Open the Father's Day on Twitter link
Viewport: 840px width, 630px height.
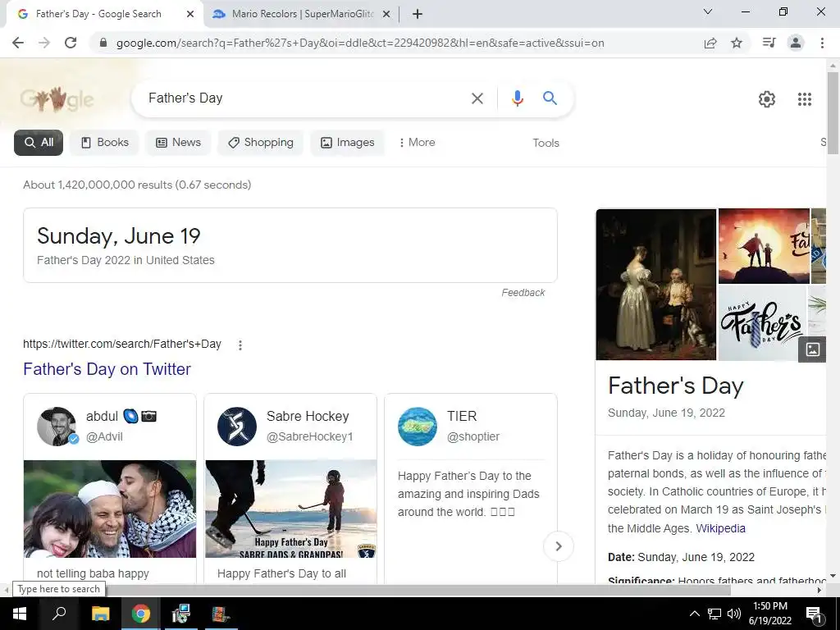click(x=107, y=369)
